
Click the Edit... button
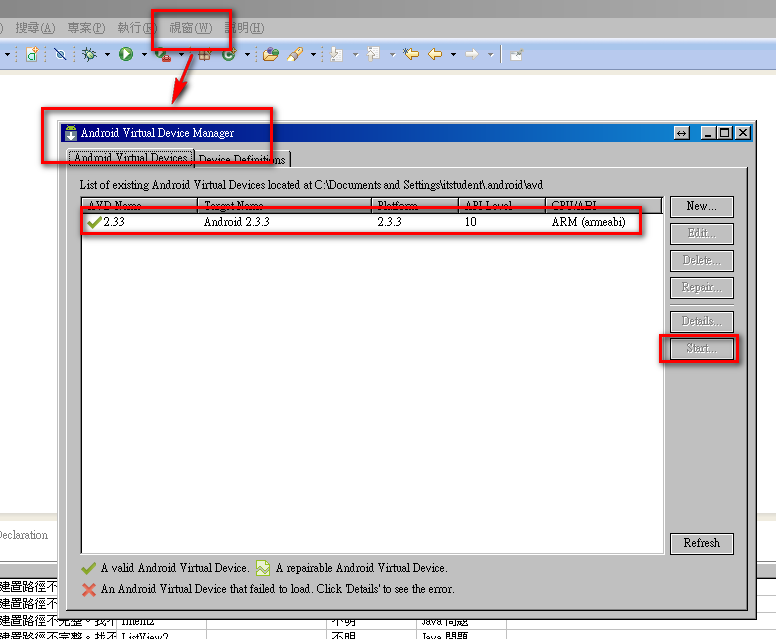(x=702, y=234)
